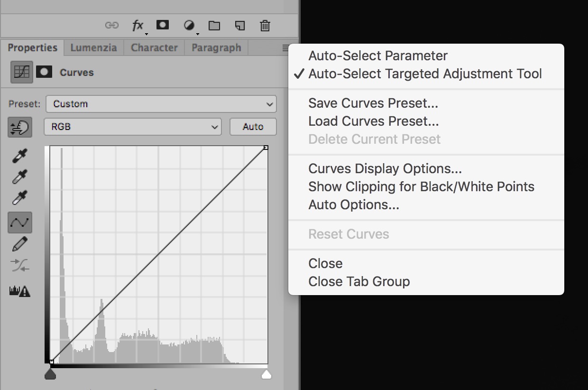Screen dimensions: 588x390
Task: Click the smooth curve values icon
Action: [x=19, y=266]
